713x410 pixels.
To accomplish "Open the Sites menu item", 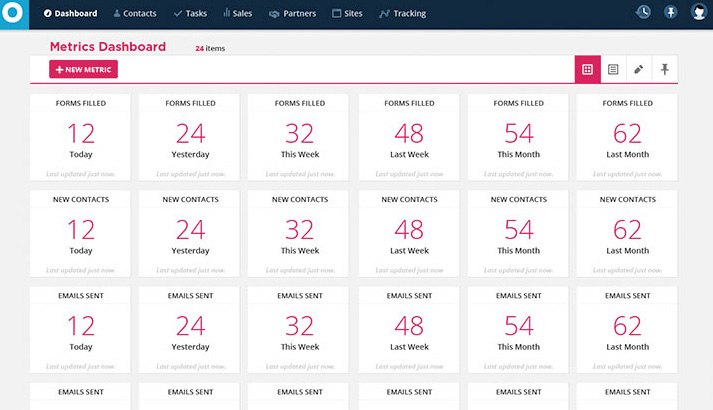I will (x=347, y=14).
